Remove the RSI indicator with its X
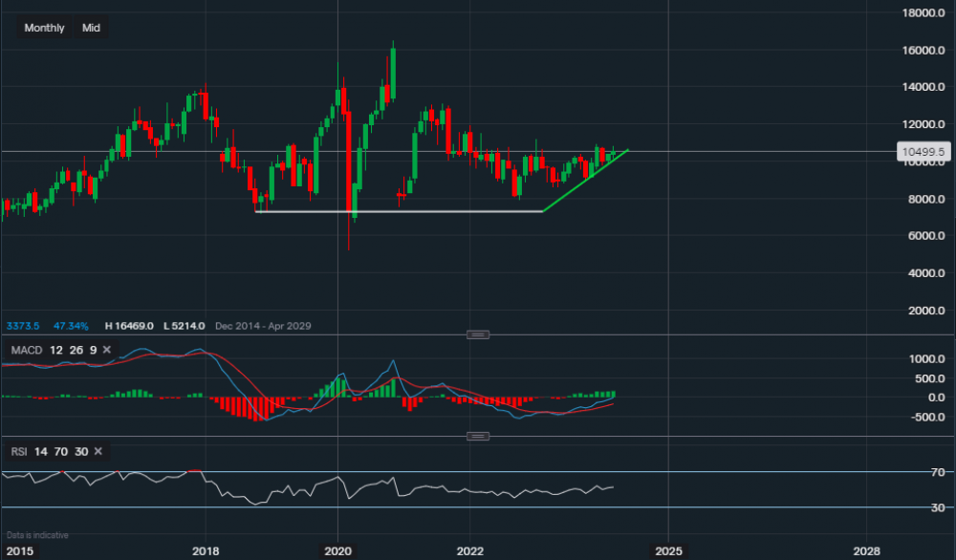 [x=98, y=451]
